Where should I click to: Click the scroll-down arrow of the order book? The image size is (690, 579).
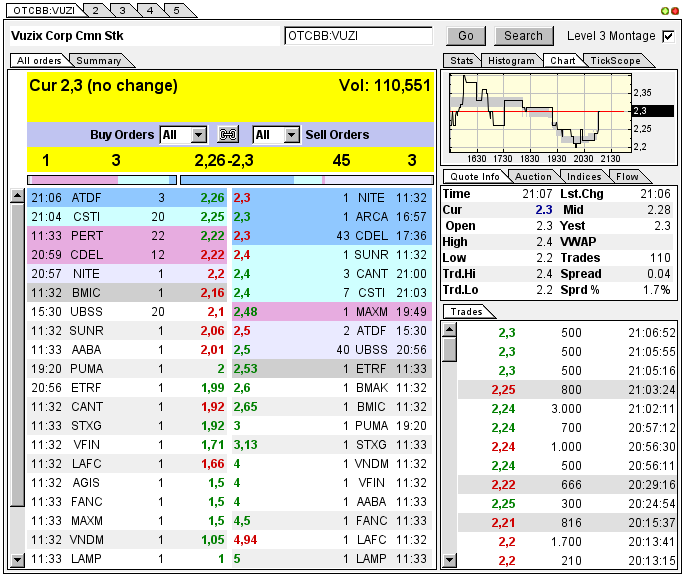tap(17, 560)
